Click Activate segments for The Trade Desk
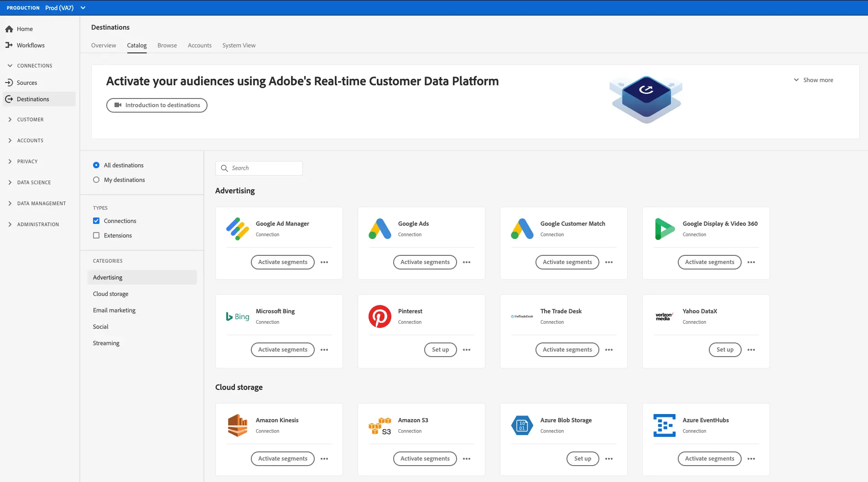Viewport: 868px width, 482px height. pos(567,350)
